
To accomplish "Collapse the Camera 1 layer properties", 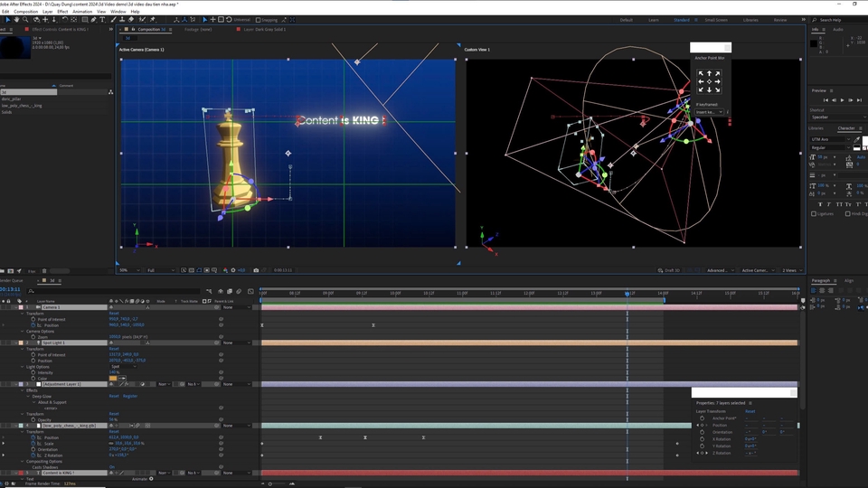I will click(x=15, y=307).
